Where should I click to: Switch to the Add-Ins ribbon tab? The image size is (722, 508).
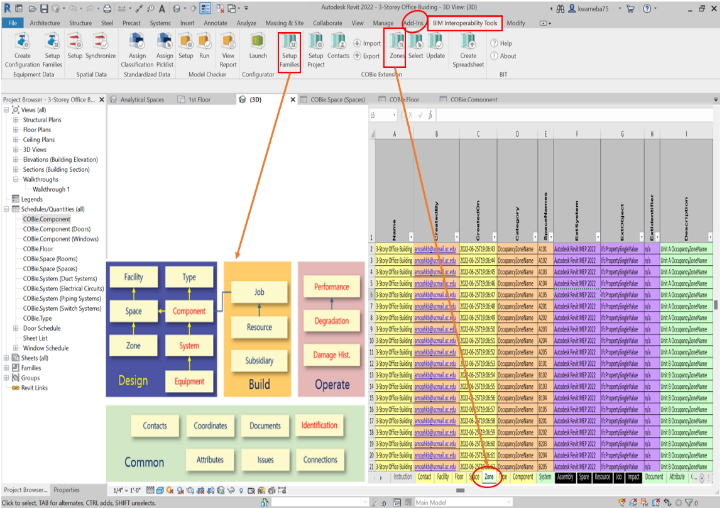coord(414,21)
